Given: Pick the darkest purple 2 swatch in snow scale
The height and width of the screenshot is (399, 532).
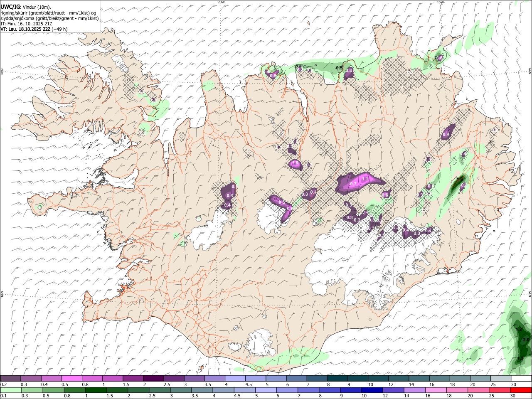Looking at the screenshot, I should coord(153,379).
